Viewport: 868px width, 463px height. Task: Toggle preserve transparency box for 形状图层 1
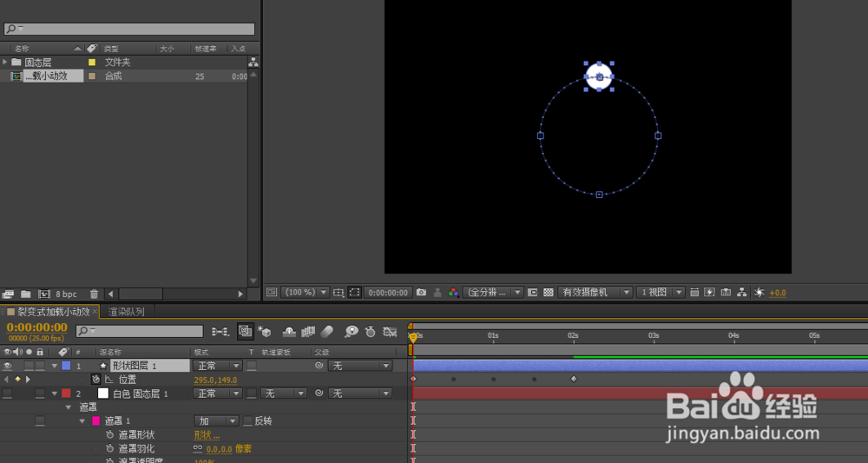[252, 366]
